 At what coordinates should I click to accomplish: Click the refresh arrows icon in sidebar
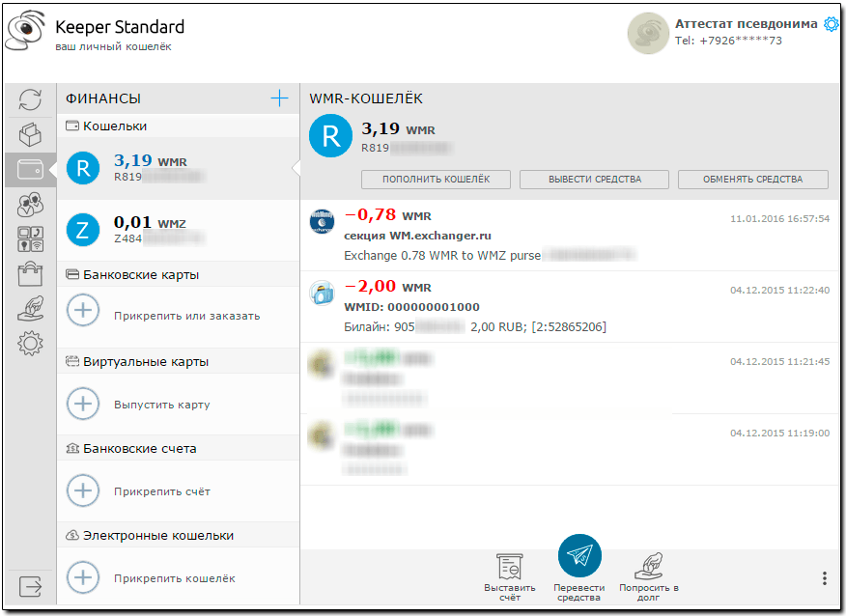(x=30, y=99)
